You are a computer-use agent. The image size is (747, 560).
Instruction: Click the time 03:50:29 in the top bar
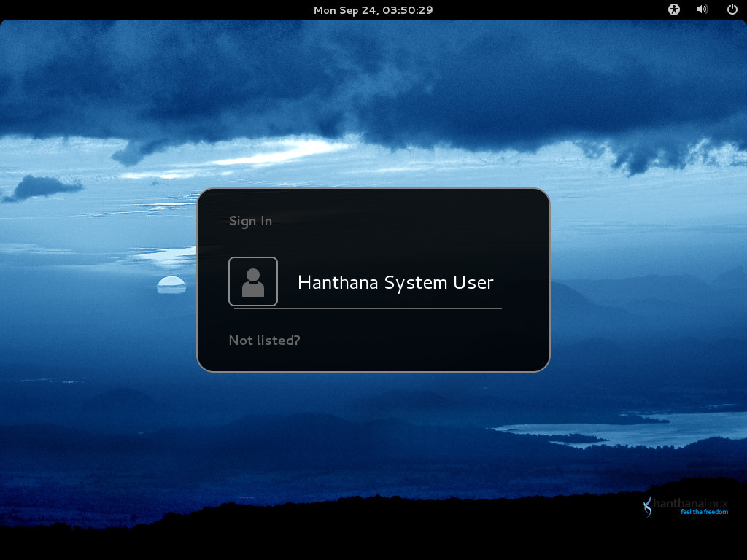coord(407,10)
